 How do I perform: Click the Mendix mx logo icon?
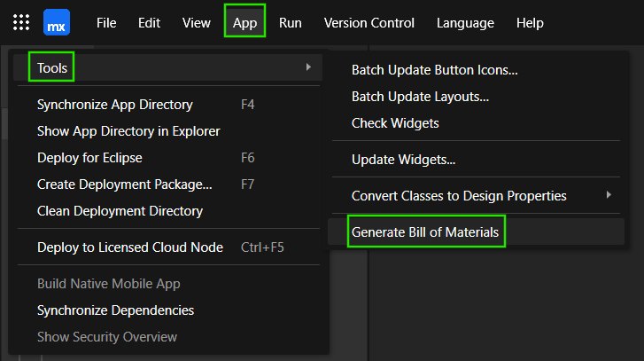pos(57,22)
